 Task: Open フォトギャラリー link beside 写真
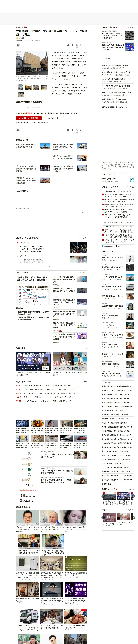coord(129,510)
